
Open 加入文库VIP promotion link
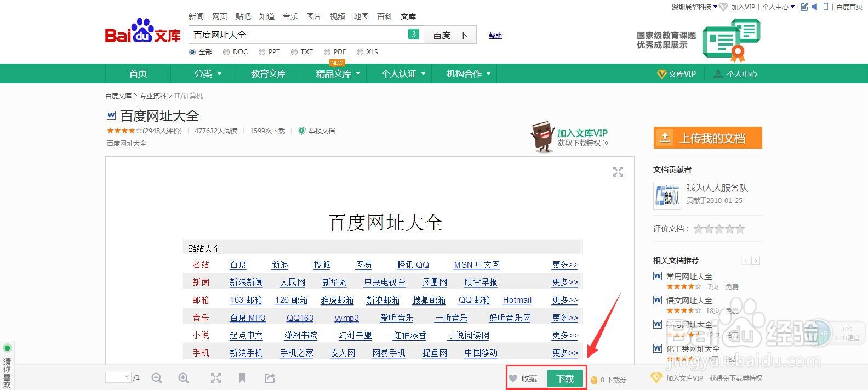click(583, 133)
